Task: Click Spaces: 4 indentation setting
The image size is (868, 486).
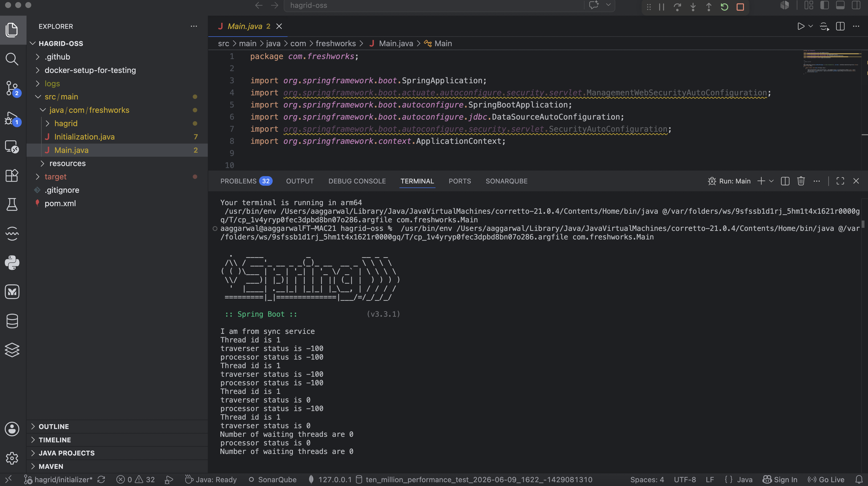Action: [647, 480]
